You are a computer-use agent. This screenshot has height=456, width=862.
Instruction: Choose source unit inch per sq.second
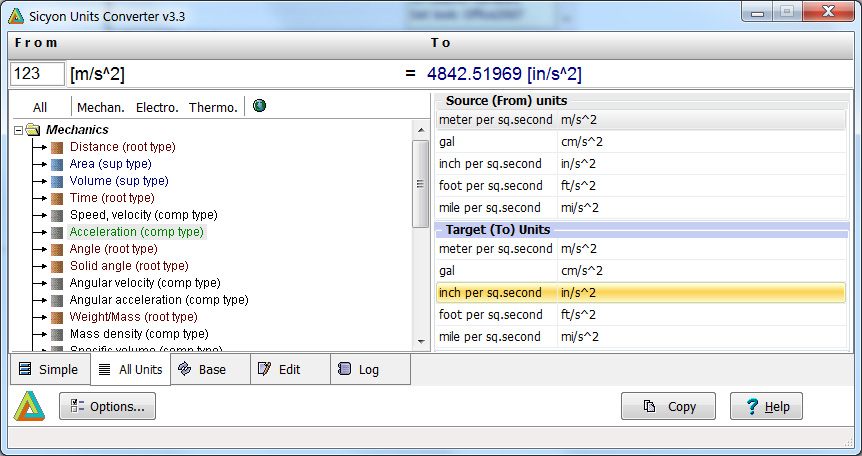(x=641, y=164)
